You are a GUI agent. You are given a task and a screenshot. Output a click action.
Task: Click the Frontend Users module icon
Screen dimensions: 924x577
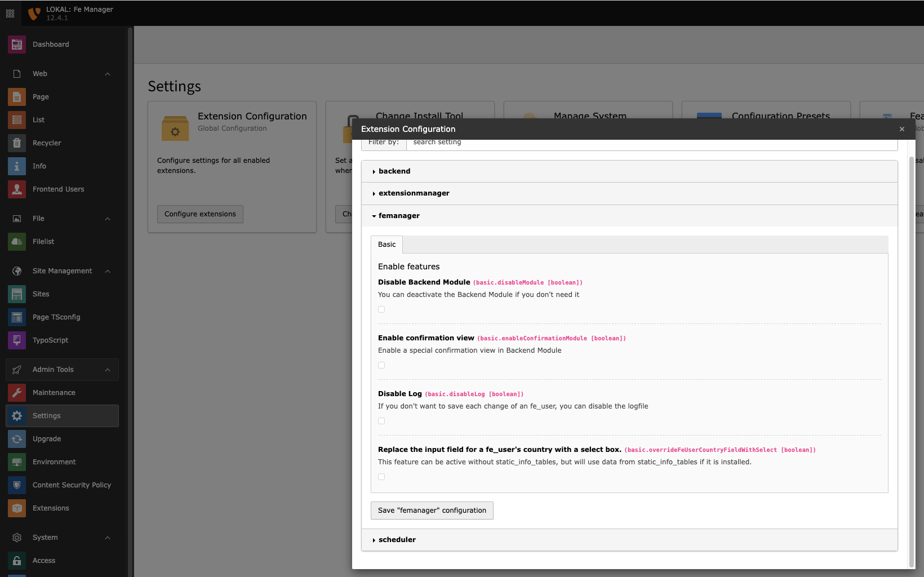17,189
